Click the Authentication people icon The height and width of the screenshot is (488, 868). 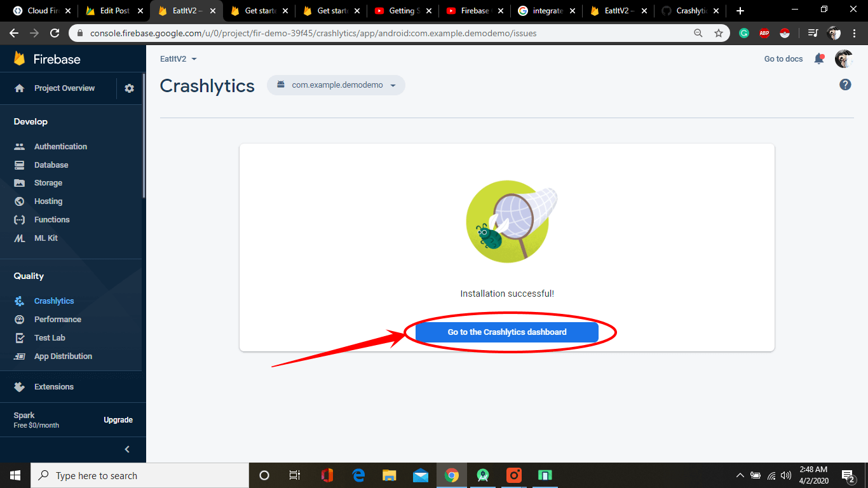coord(20,146)
